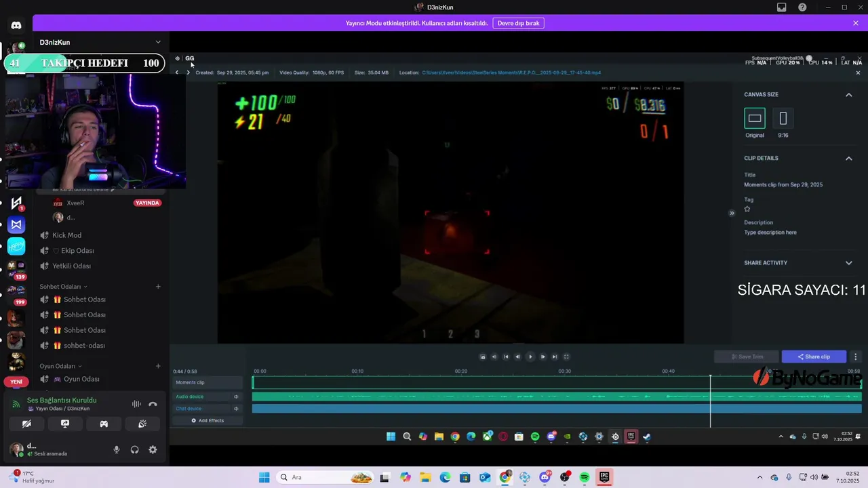Join the Ekip Odası voice channel
Viewport: 868px width, 488px height.
(x=66, y=251)
